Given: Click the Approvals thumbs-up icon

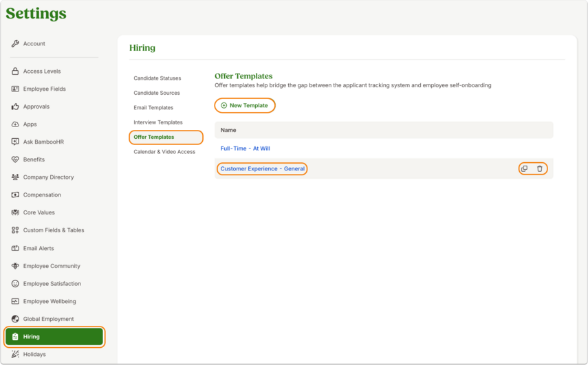Looking at the screenshot, I should click(x=15, y=107).
